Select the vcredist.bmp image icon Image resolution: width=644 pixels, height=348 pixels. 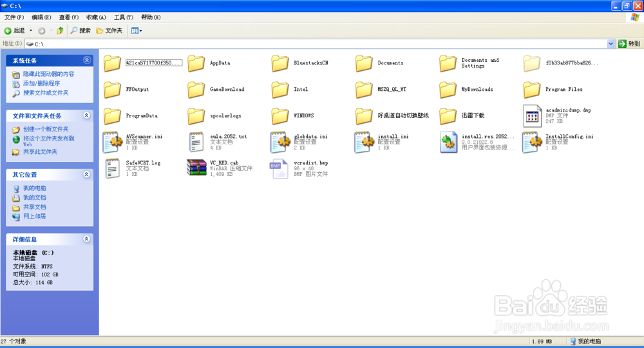point(279,168)
